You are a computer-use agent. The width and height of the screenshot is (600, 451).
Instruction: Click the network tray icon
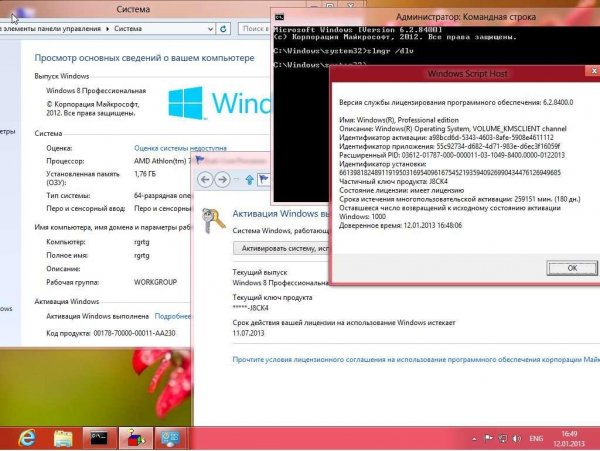click(x=503, y=438)
